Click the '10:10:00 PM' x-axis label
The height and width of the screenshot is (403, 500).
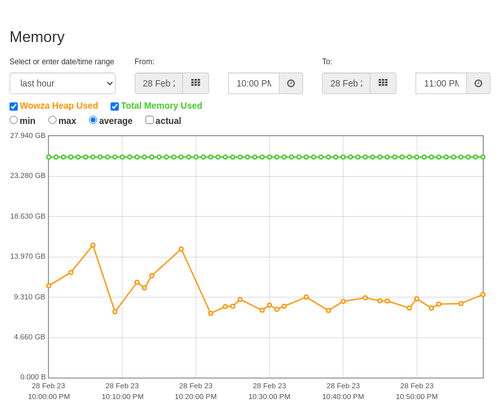(123, 397)
